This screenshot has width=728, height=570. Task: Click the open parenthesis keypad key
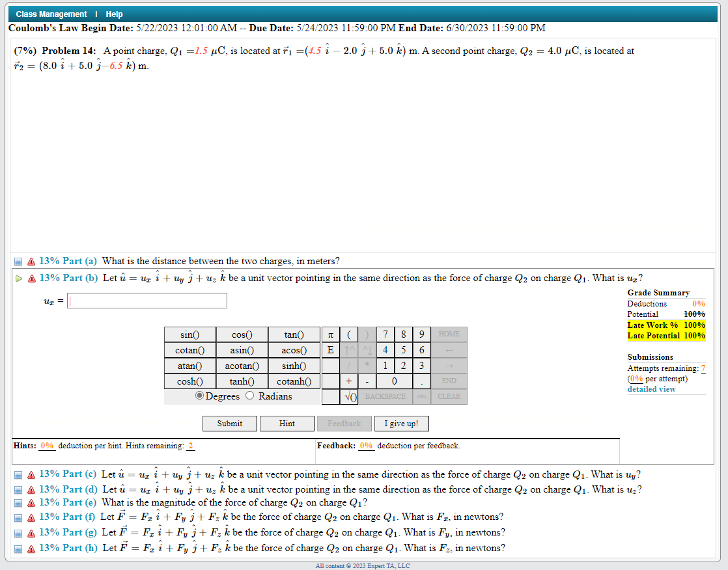[x=348, y=334]
